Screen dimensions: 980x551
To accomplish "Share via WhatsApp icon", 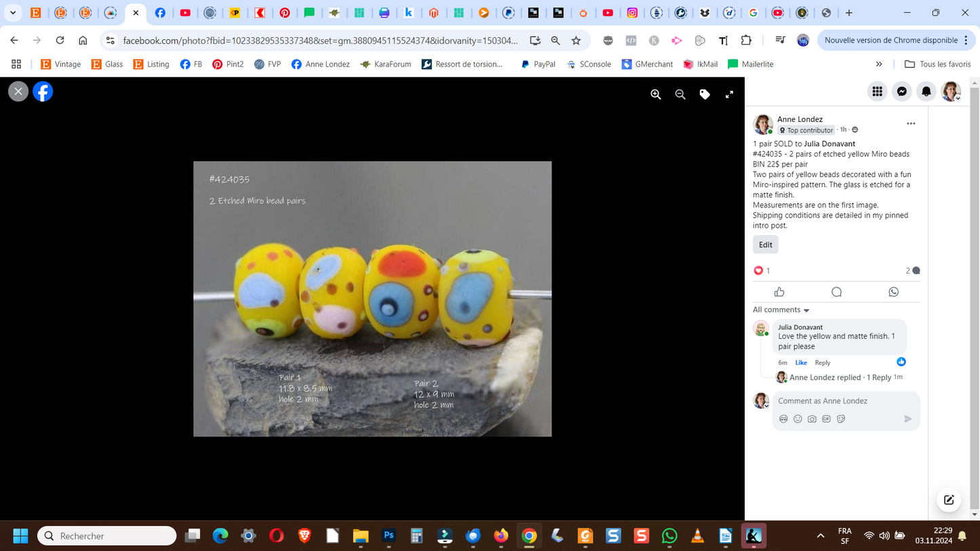I will coord(893,291).
